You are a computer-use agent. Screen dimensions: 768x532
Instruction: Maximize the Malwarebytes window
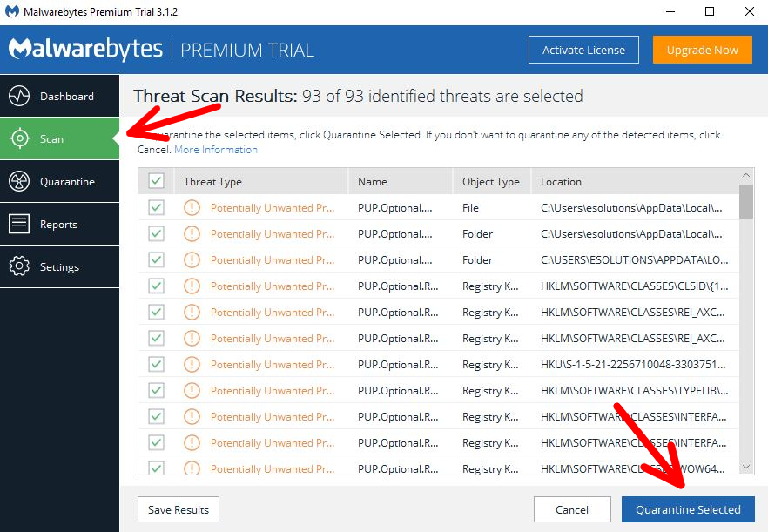709,11
